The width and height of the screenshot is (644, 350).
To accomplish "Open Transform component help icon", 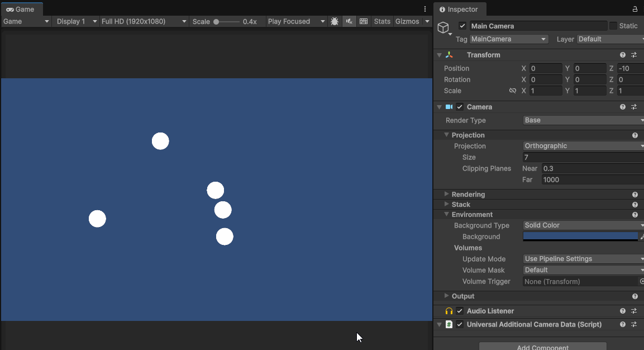I will coord(623,55).
